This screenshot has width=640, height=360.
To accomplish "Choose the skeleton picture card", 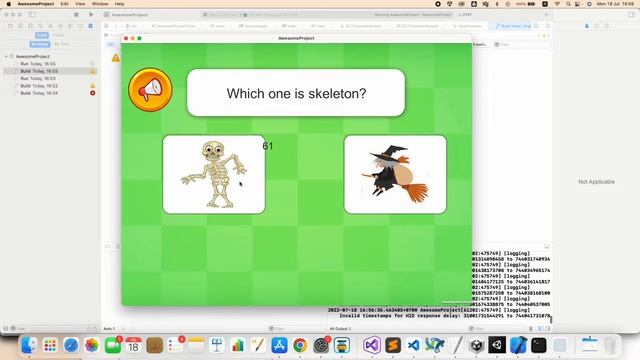I will click(x=214, y=174).
